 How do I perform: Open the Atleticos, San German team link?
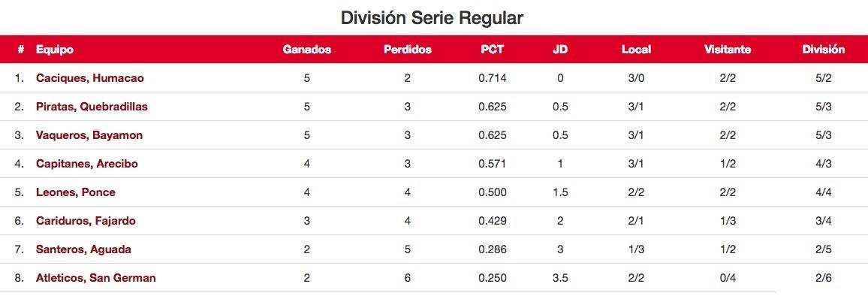click(96, 278)
